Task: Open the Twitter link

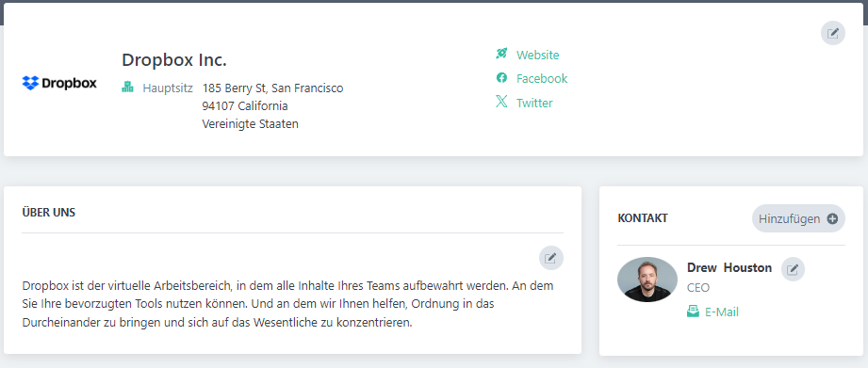Action: 534,103
